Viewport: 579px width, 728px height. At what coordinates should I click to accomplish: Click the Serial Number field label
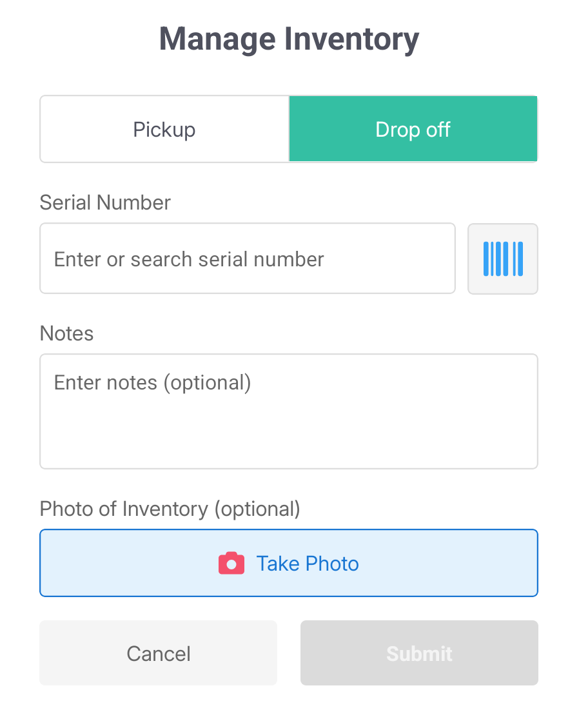point(105,202)
